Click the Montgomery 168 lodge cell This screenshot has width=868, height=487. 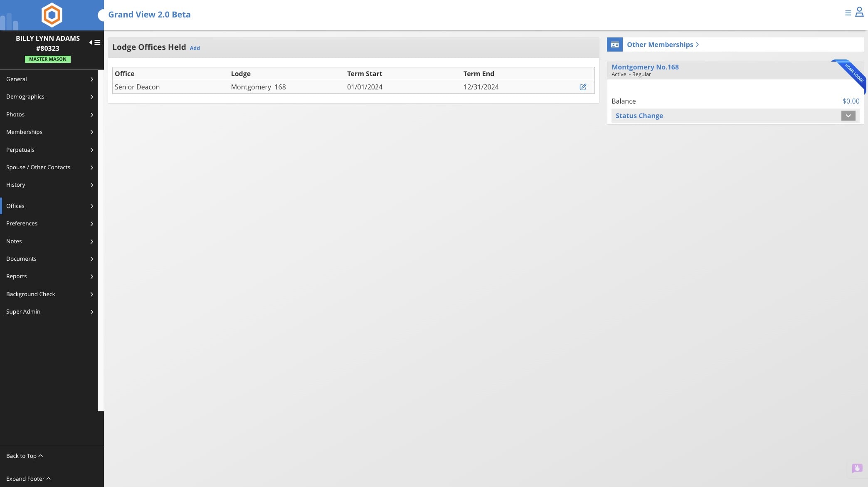click(x=258, y=87)
